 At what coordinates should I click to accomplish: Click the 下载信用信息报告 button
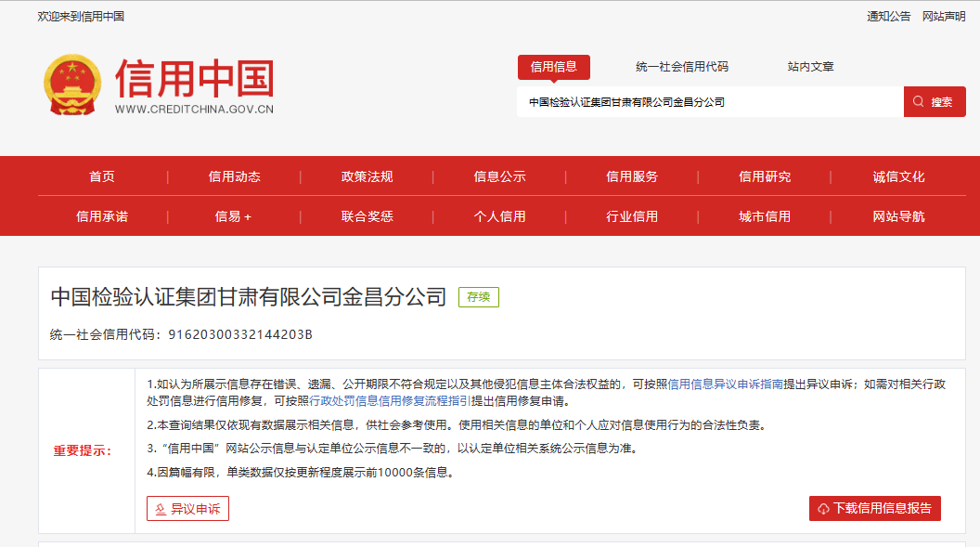coord(873,508)
